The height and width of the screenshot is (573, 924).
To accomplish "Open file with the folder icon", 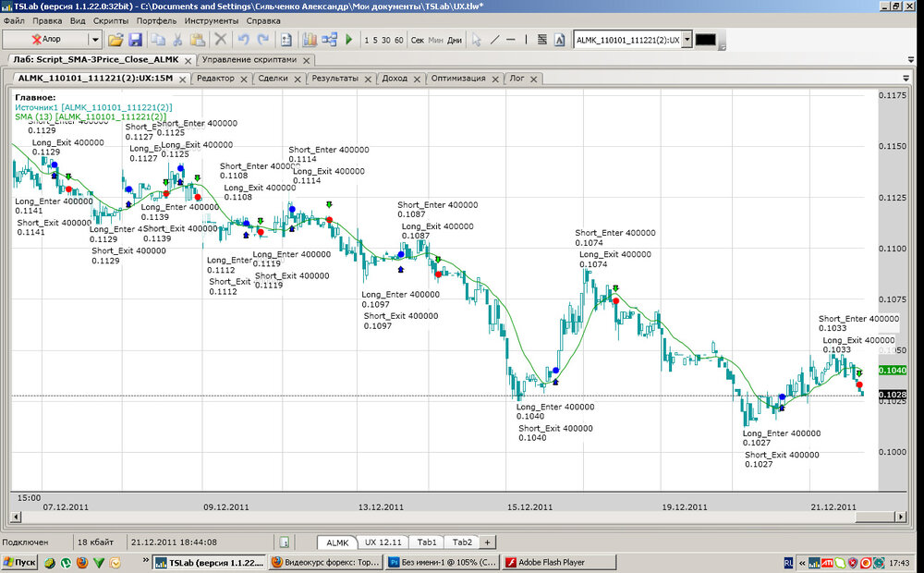I will coord(115,40).
